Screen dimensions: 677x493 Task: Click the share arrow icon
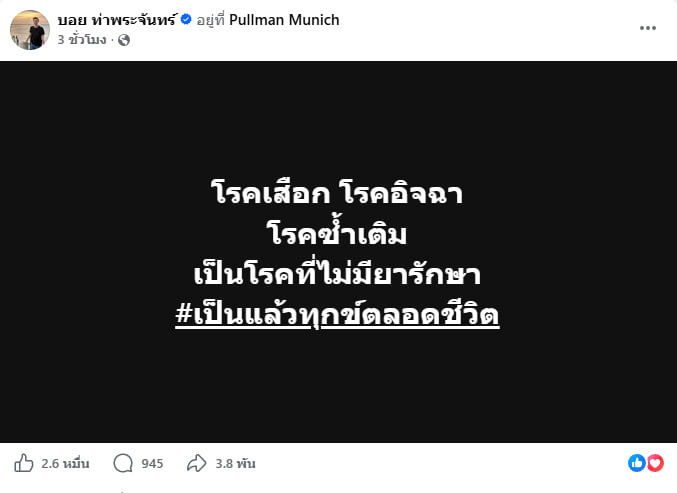(197, 463)
